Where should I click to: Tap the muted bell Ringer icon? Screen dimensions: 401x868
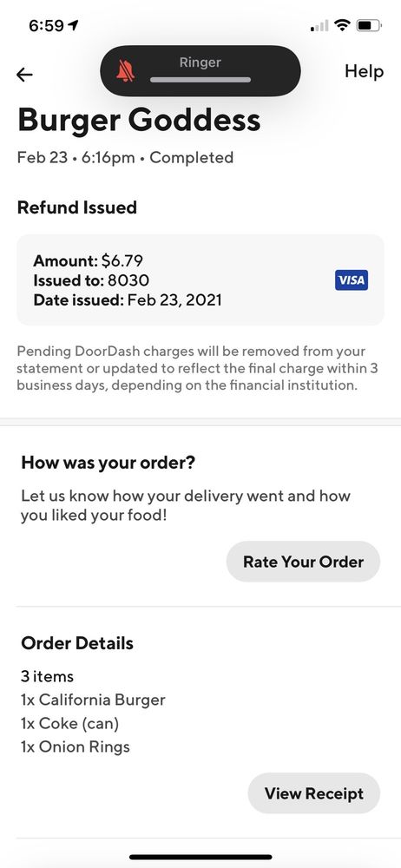click(x=126, y=71)
